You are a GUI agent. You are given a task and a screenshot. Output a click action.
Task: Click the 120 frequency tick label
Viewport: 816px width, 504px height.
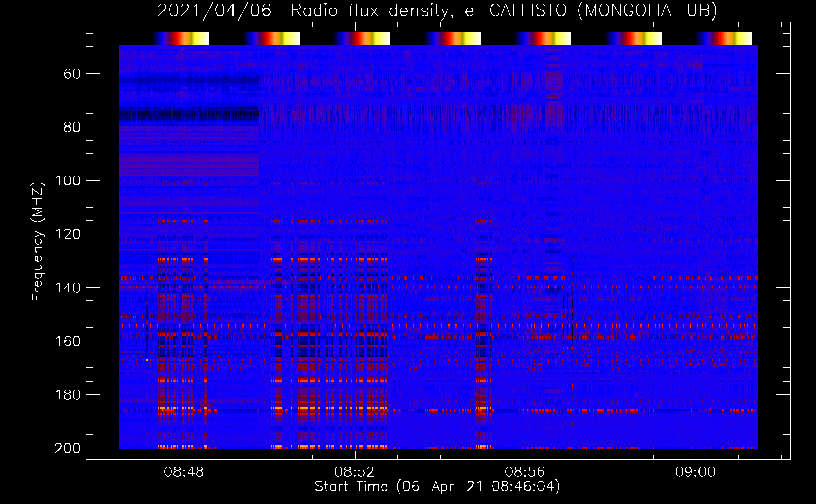[x=68, y=234]
